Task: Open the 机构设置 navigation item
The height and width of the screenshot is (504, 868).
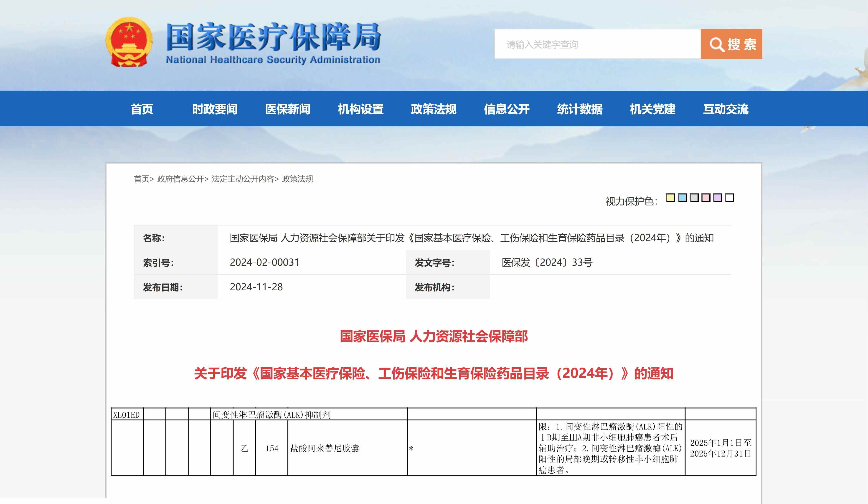Action: [361, 109]
